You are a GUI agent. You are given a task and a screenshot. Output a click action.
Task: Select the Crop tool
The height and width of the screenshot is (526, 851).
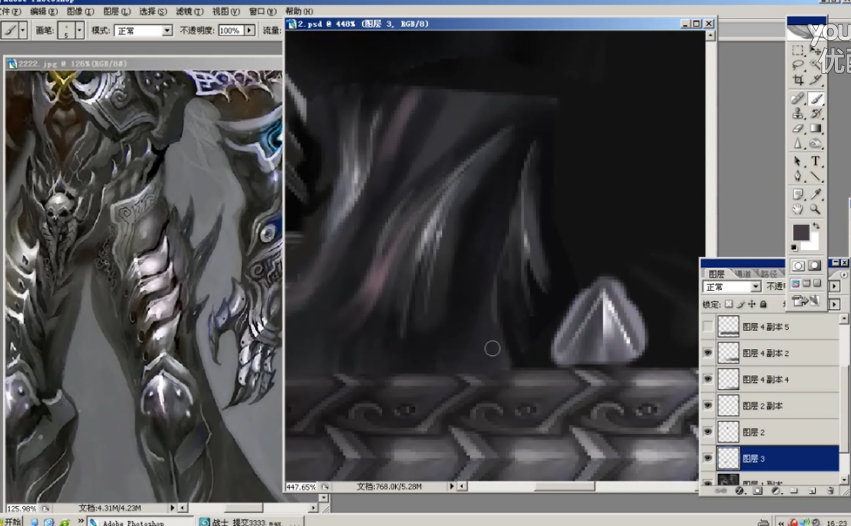click(x=797, y=80)
